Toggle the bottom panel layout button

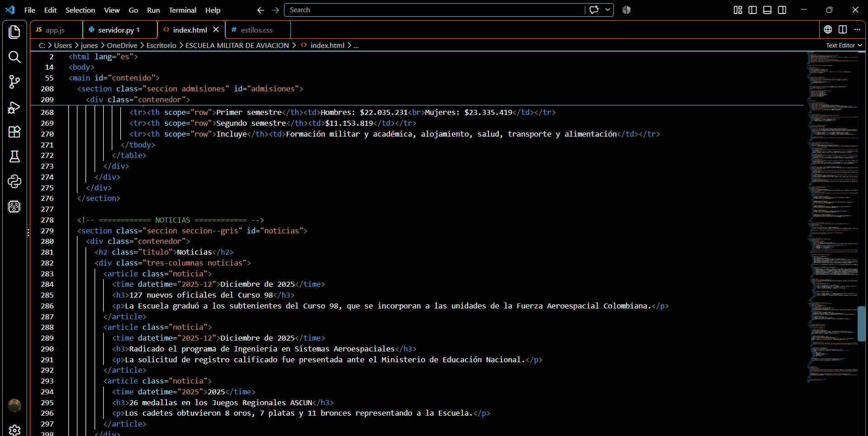767,10
